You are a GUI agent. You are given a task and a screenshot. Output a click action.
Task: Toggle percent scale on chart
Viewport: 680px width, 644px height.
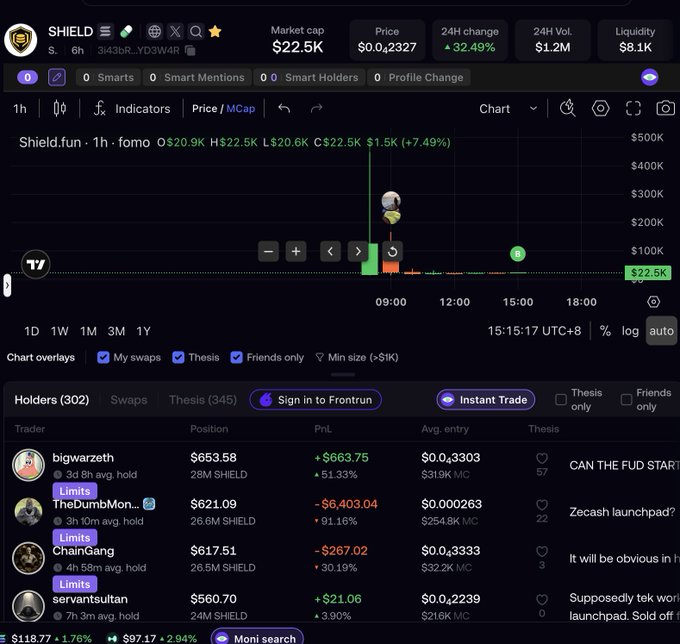tap(605, 331)
